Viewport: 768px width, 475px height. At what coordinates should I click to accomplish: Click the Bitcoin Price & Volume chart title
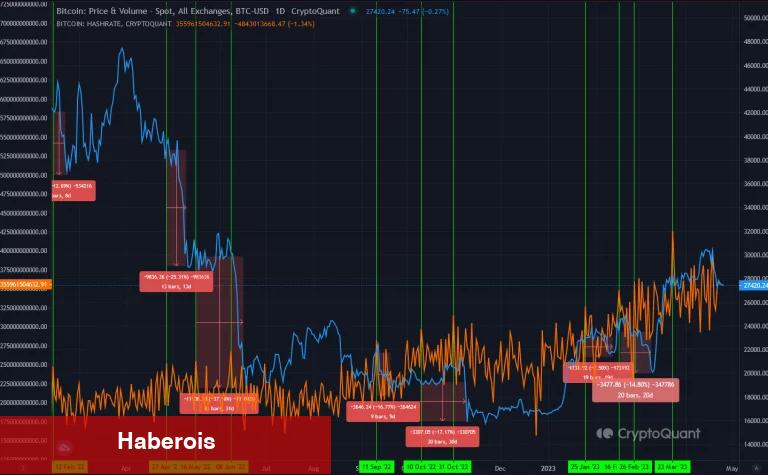click(197, 11)
